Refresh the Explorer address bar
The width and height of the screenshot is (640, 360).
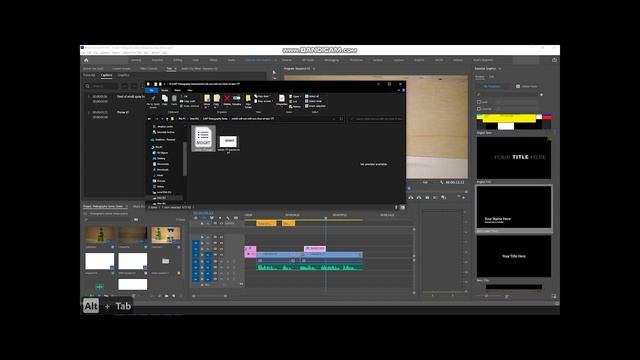click(341, 119)
